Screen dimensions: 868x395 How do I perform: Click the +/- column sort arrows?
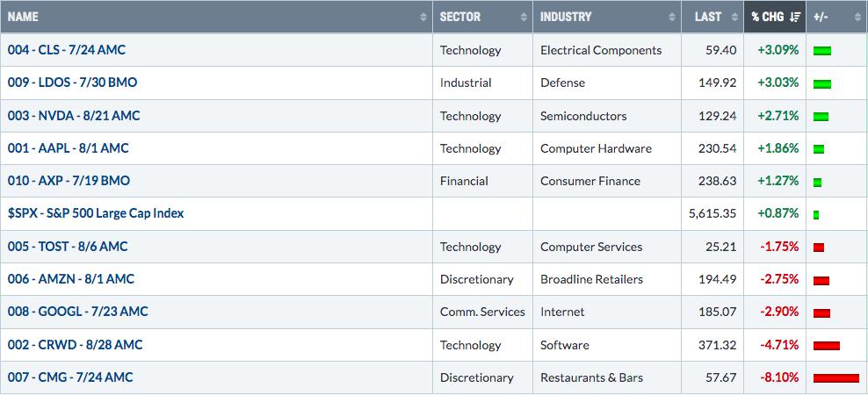857,18
